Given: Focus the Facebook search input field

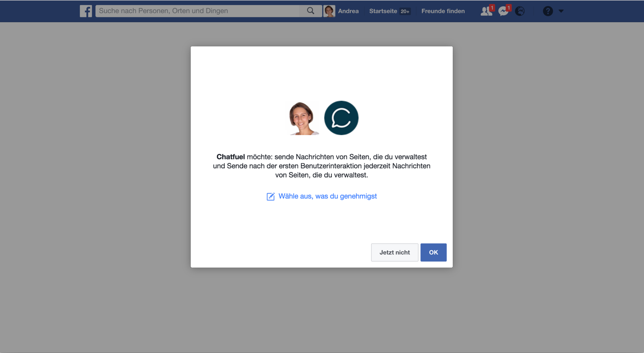Looking at the screenshot, I should point(197,11).
